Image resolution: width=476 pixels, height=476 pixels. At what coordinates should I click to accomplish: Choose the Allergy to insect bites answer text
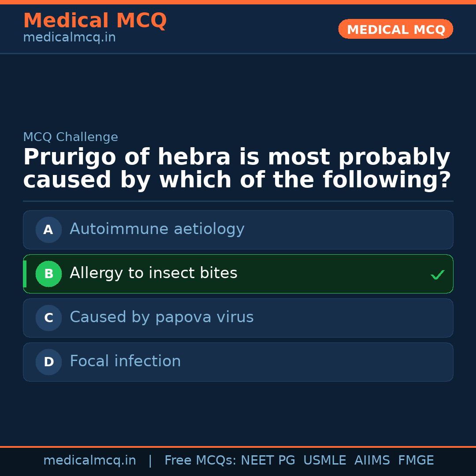point(153,273)
